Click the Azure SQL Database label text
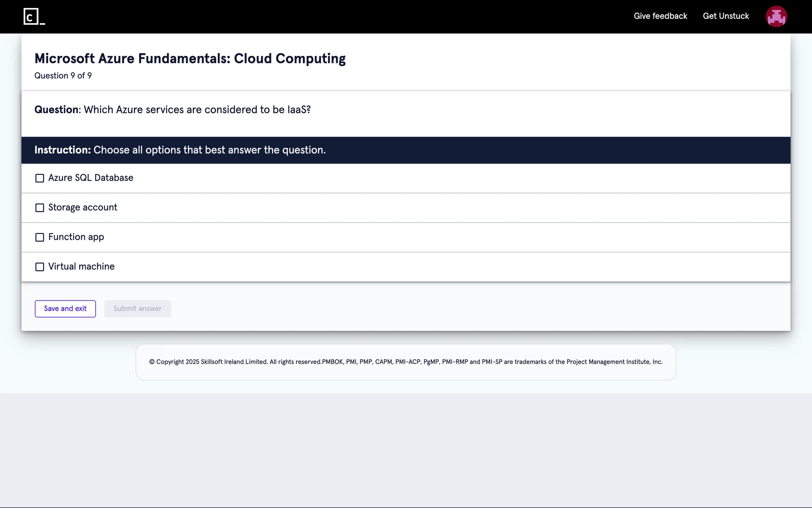Screen dimensions: 812x508 pyautogui.click(x=91, y=178)
